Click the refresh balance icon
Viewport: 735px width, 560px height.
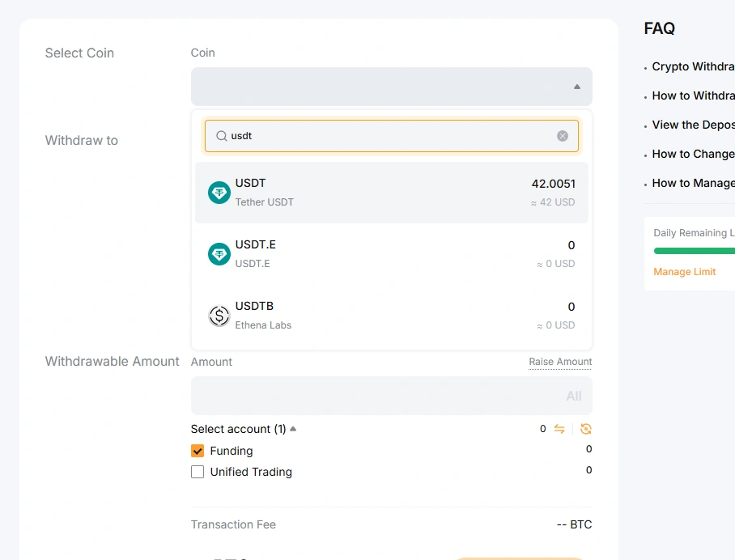(x=585, y=429)
